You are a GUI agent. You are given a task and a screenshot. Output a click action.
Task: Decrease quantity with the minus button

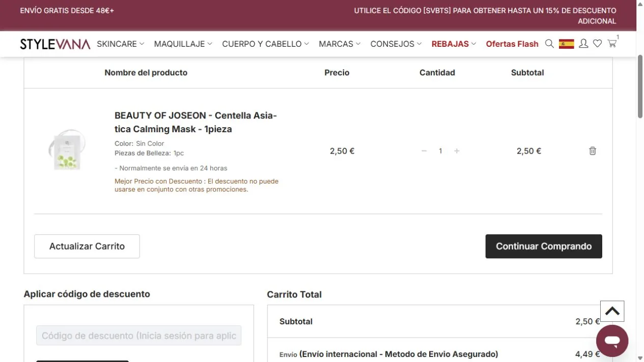click(424, 151)
